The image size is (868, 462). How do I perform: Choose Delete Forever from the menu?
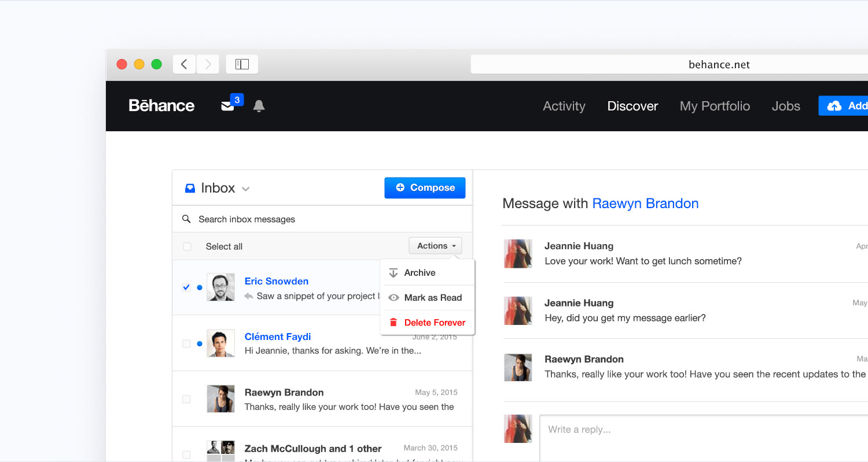click(427, 323)
